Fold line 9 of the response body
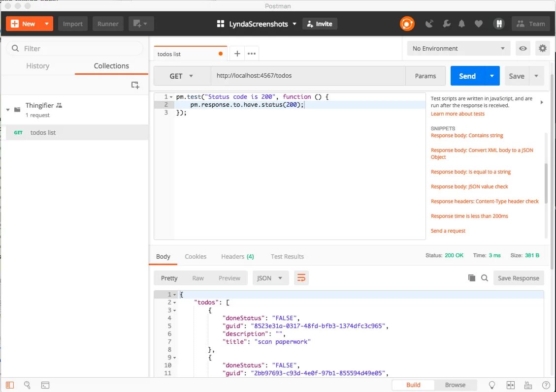Viewport: 556px width, 392px height. (174, 358)
